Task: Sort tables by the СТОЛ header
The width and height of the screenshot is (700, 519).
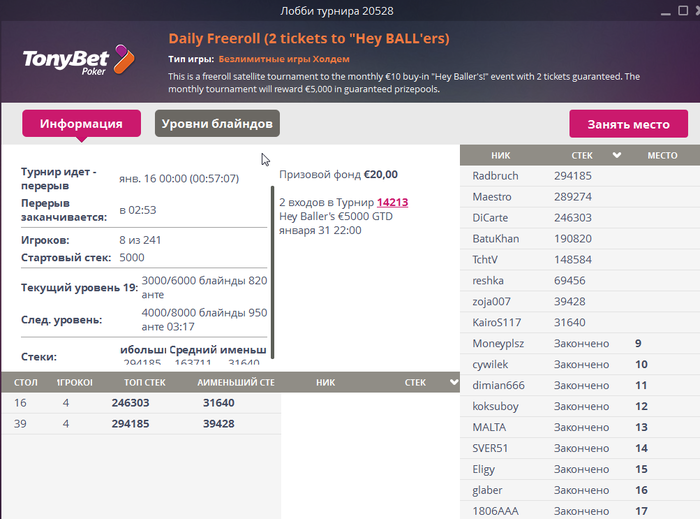Action: click(x=25, y=382)
